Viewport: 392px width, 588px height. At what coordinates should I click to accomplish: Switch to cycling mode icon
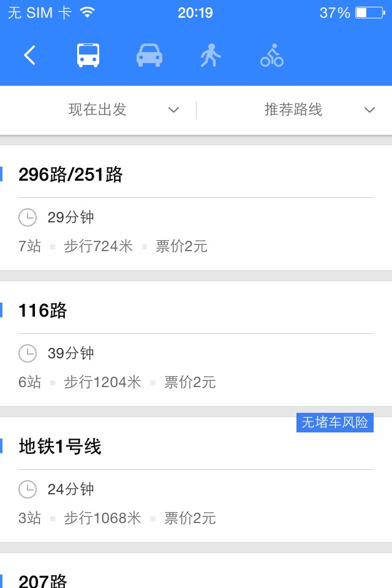(x=271, y=56)
